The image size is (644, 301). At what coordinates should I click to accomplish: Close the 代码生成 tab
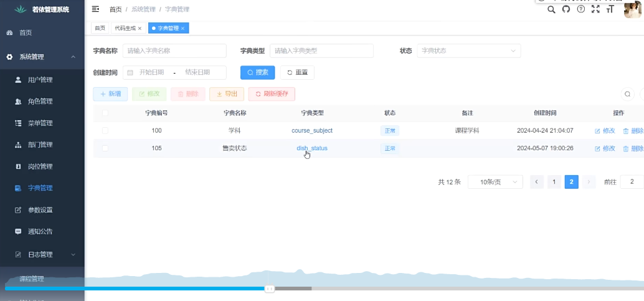point(140,29)
